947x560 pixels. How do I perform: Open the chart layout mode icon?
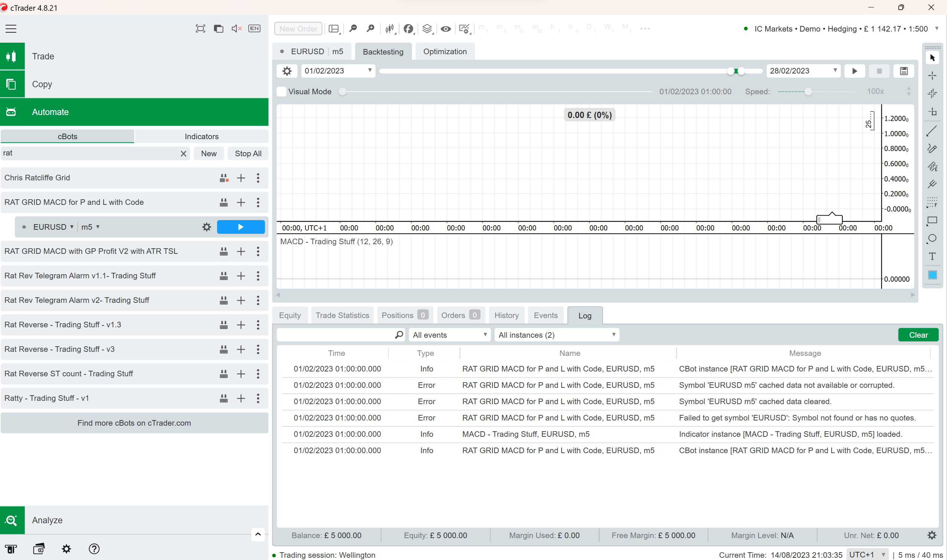(334, 29)
